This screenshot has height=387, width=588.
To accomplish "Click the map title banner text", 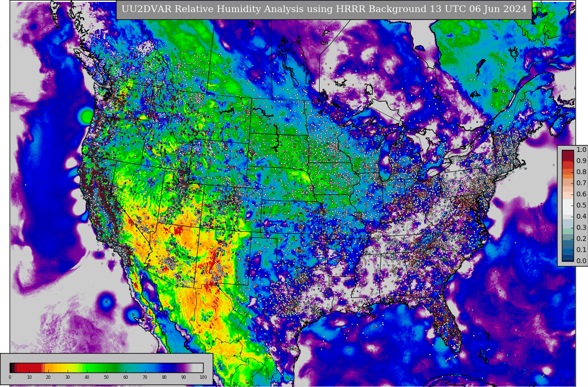I will click(x=324, y=9).
